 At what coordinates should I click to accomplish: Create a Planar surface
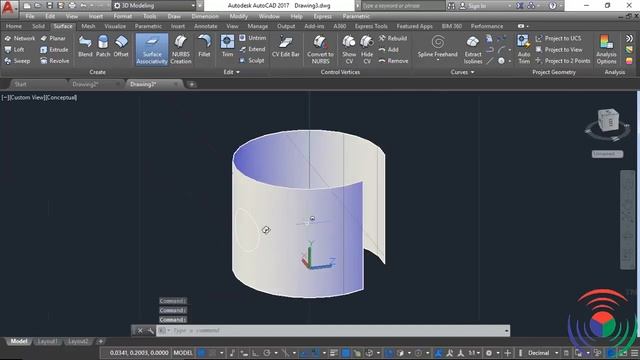click(x=53, y=38)
